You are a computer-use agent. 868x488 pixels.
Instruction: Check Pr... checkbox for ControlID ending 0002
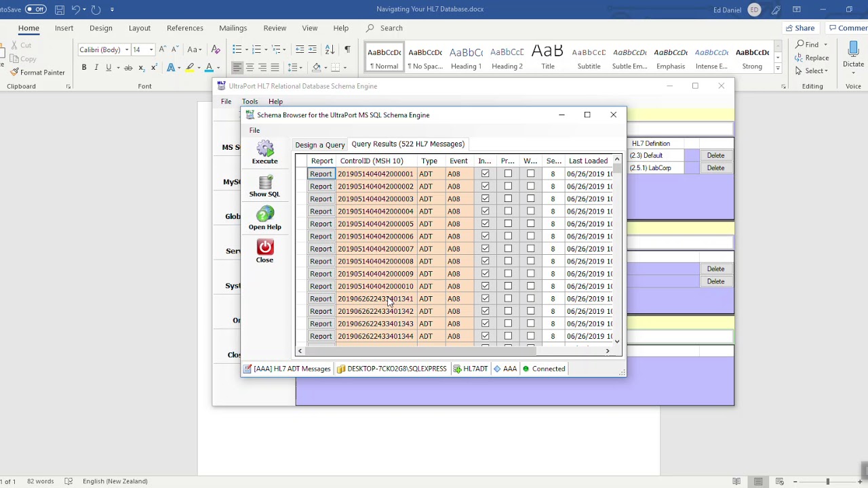pos(508,186)
